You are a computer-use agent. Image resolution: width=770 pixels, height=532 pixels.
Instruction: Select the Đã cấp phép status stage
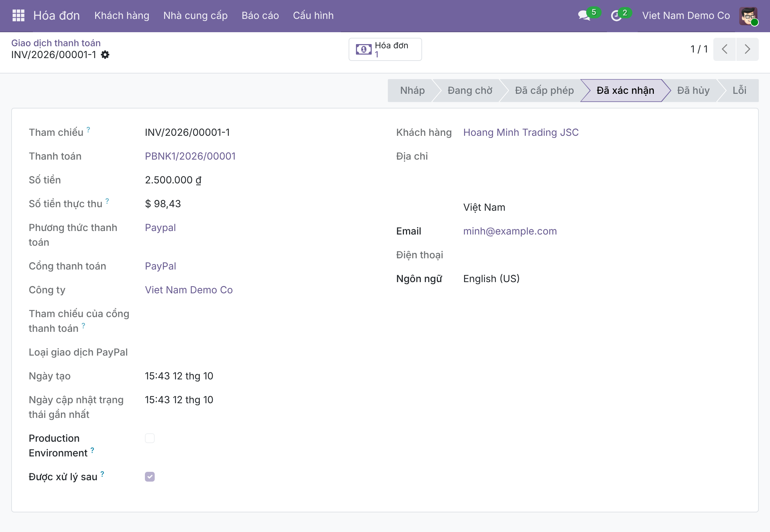click(544, 90)
